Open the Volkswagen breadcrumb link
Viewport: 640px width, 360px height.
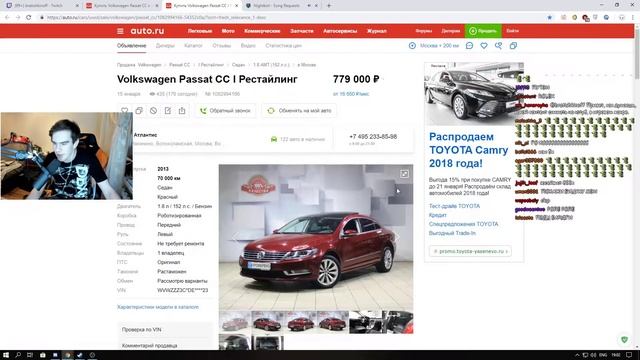point(149,65)
